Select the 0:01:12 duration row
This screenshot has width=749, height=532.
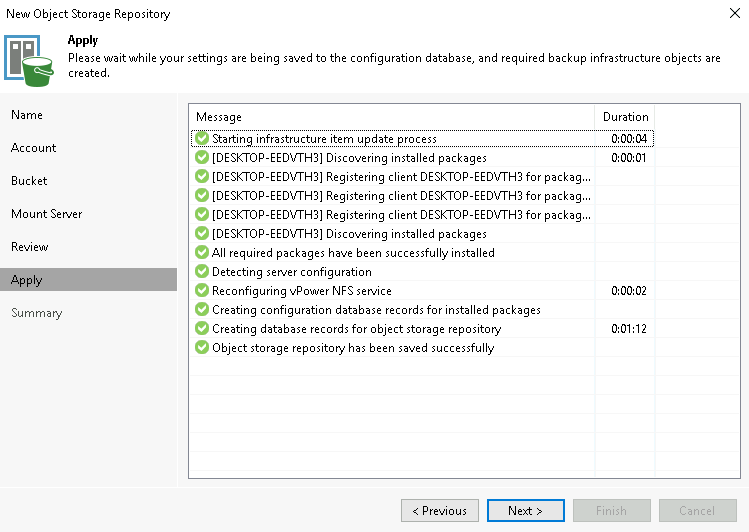click(x=422, y=329)
